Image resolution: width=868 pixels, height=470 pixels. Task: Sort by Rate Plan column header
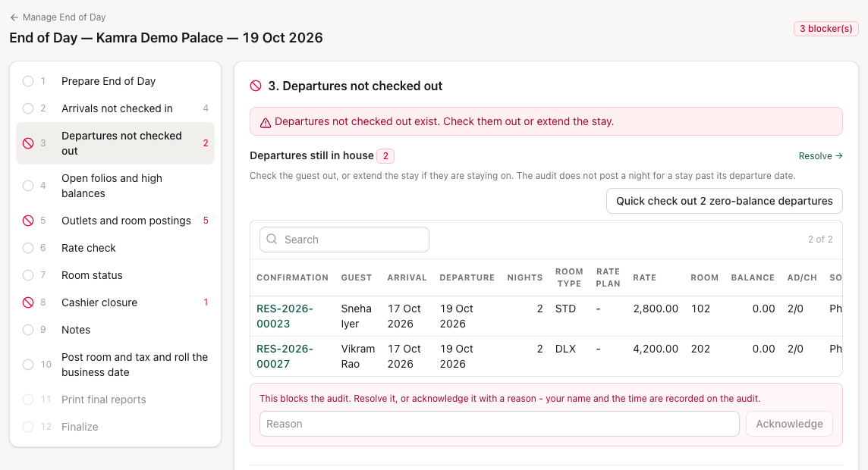[x=608, y=277]
